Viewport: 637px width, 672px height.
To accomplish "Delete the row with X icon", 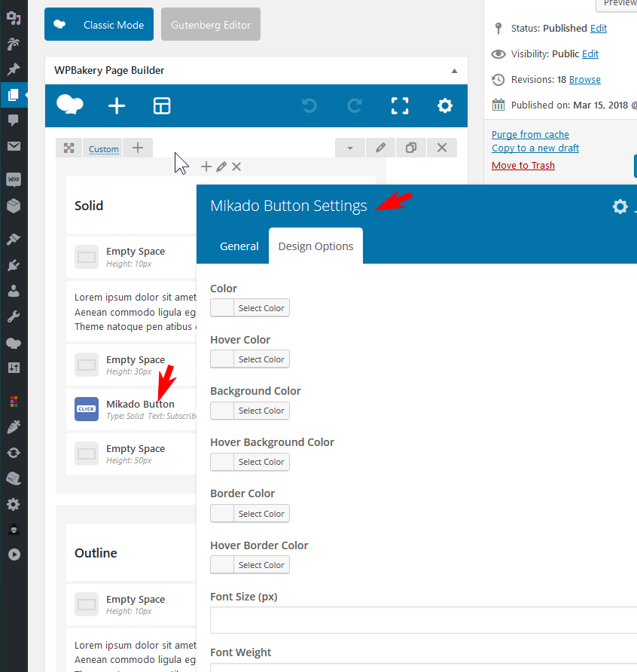I will (x=442, y=148).
